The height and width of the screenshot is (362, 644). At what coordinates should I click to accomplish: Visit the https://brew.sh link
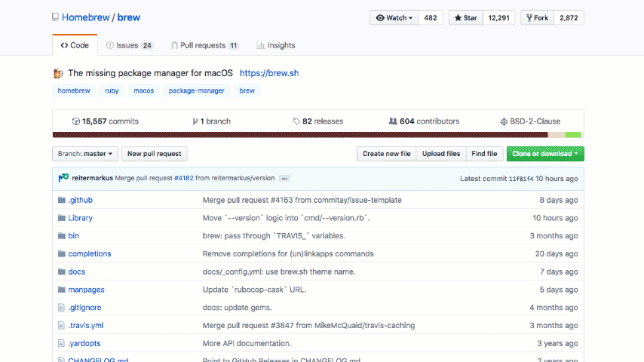tap(269, 73)
